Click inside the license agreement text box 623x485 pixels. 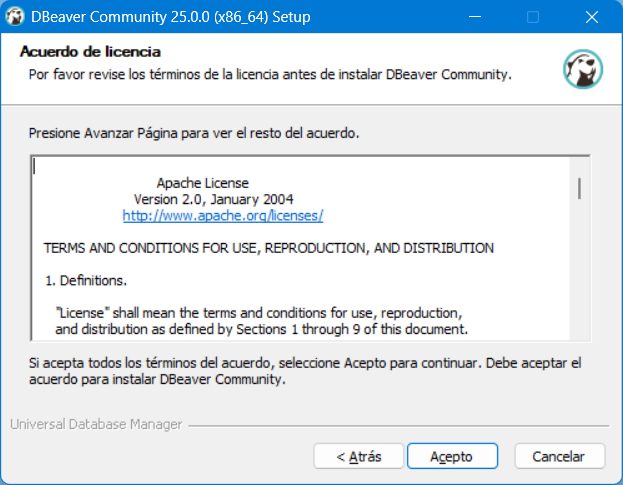point(300,248)
